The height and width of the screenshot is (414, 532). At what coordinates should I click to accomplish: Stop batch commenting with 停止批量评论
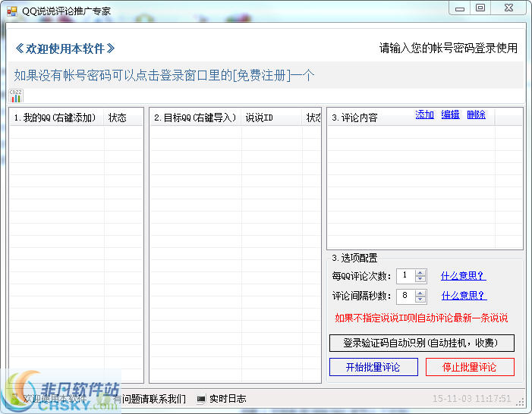click(x=470, y=367)
